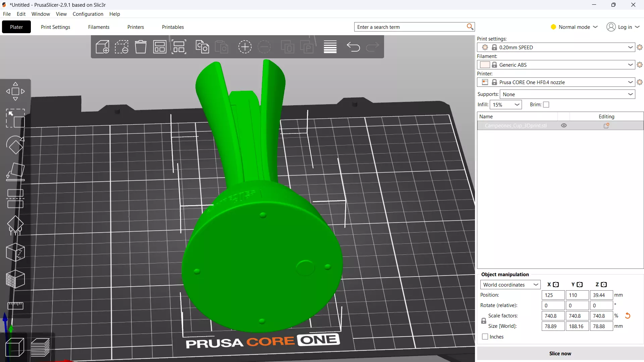644x362 pixels.
Task: Click the Add object toolbar icon
Action: tap(103, 47)
